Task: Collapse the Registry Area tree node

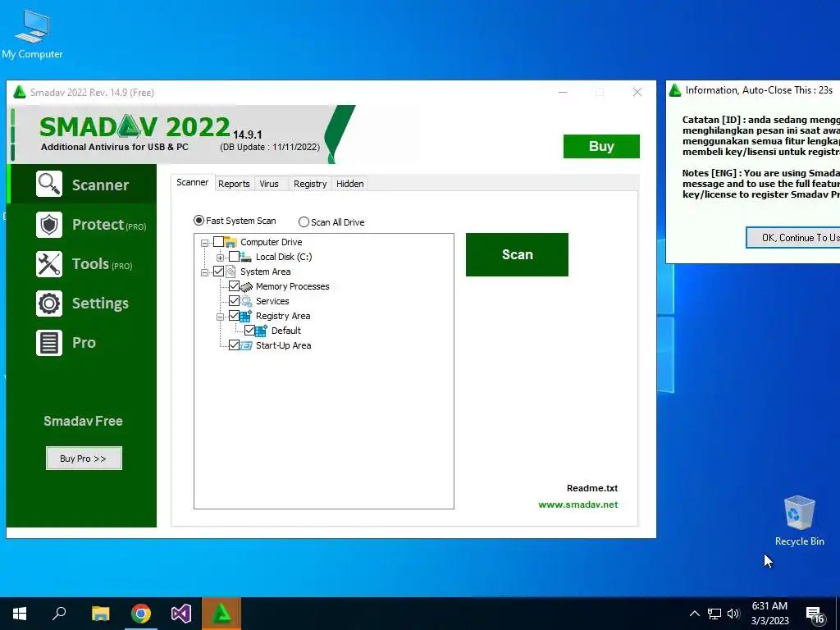Action: 220,317
